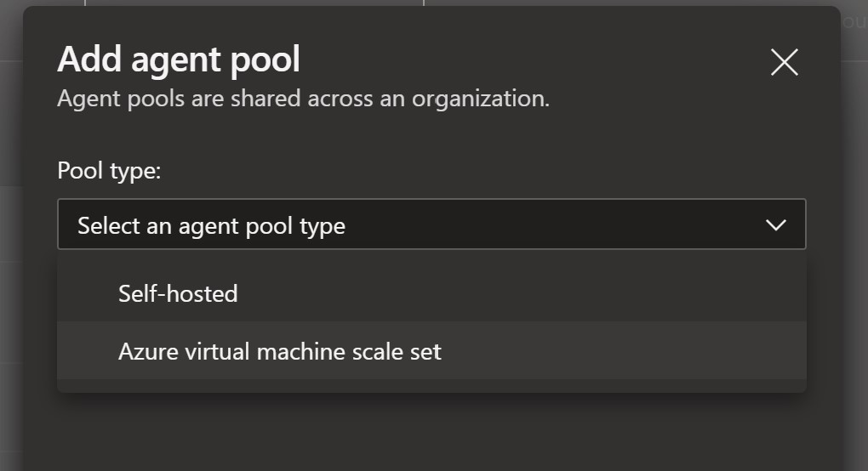Open the pool type dropdown

[431, 224]
